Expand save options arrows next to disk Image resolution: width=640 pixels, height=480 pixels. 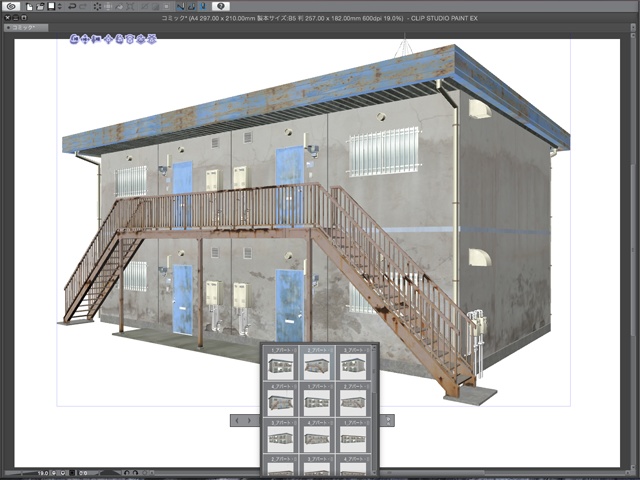60,7
